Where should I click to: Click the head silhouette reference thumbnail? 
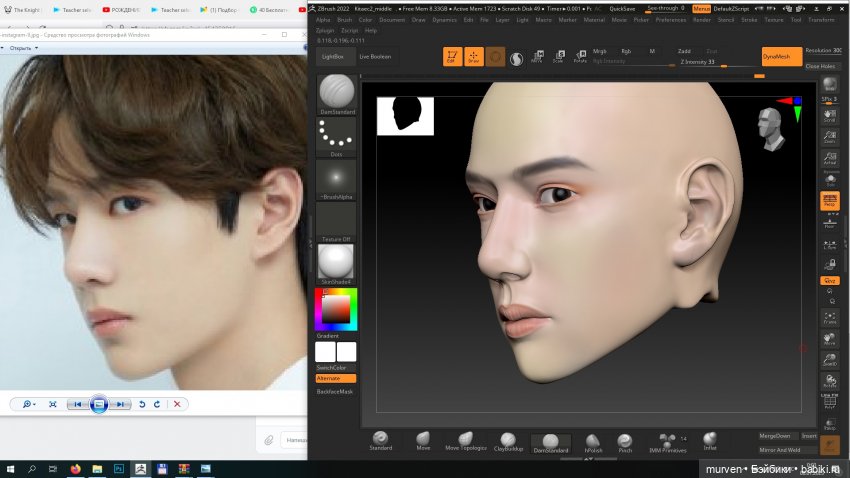(x=405, y=116)
